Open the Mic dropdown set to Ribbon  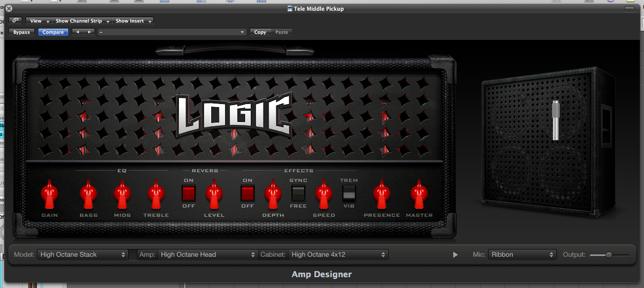[522, 255]
